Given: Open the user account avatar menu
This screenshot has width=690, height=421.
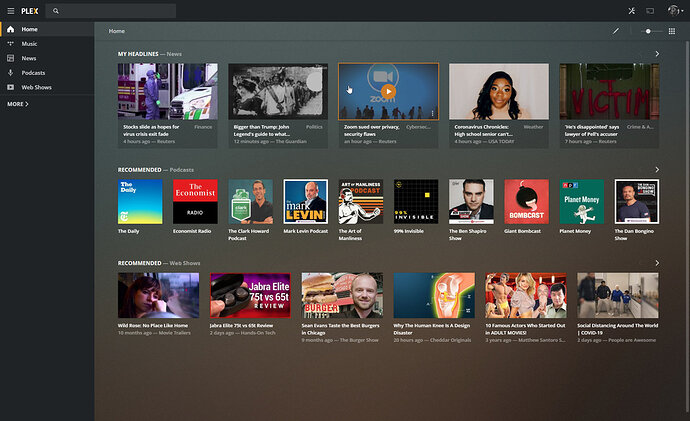Looking at the screenshot, I should (x=674, y=11).
